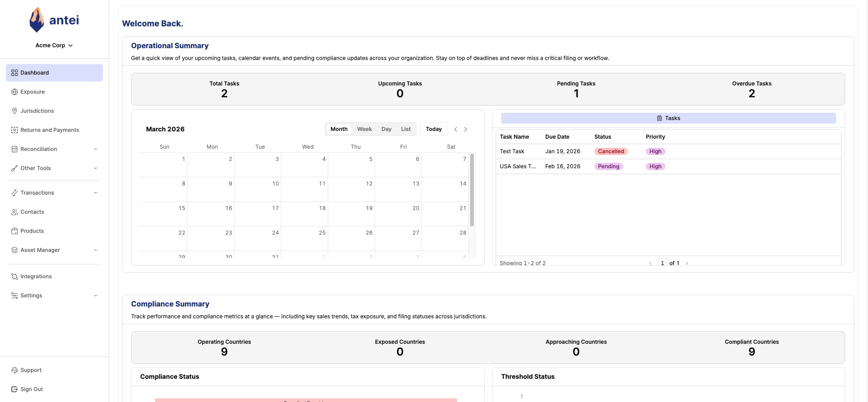Click the Asset Manager layers icon
This screenshot has height=402, width=868.
click(x=15, y=250)
